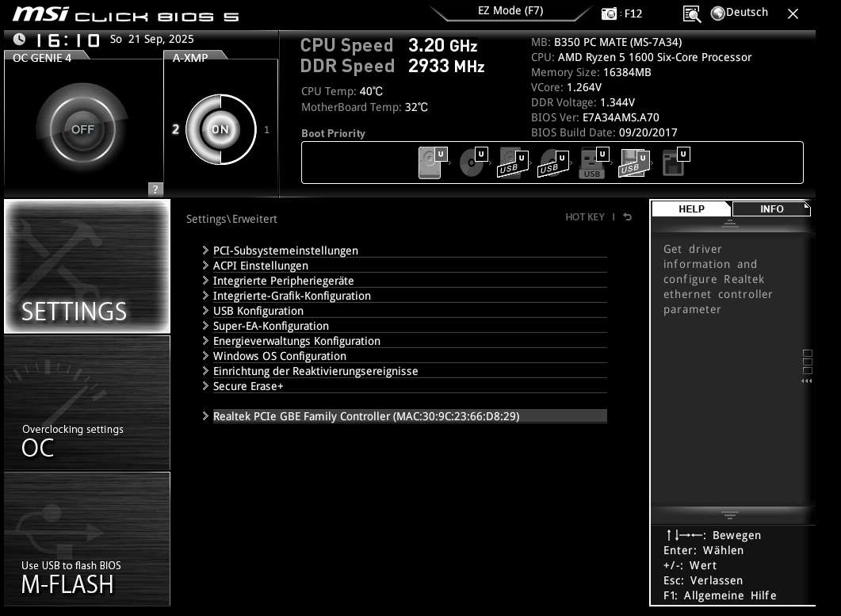Expand Windows OS Configuration chevron
The width and height of the screenshot is (841, 616).
coord(205,355)
